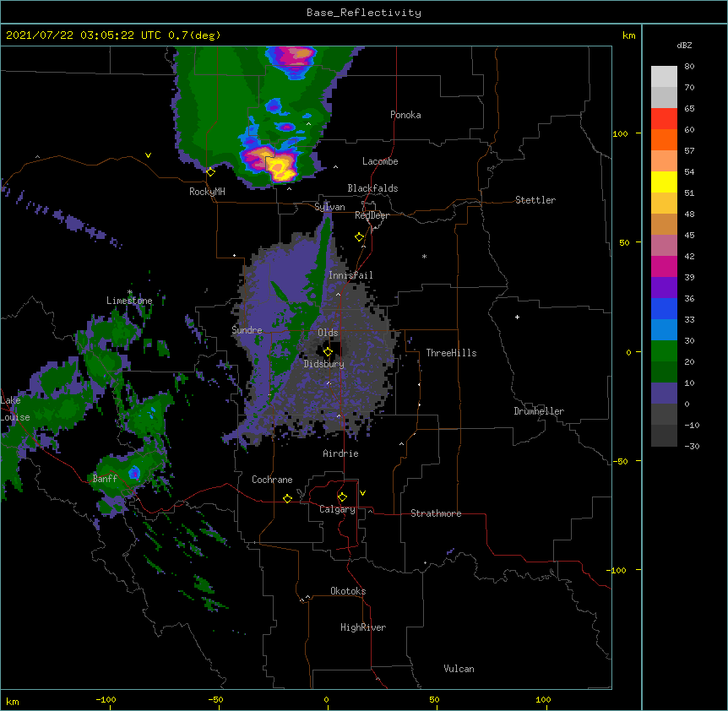The image size is (728, 711).
Task: Click the Calgary city label
Action: tap(337, 509)
